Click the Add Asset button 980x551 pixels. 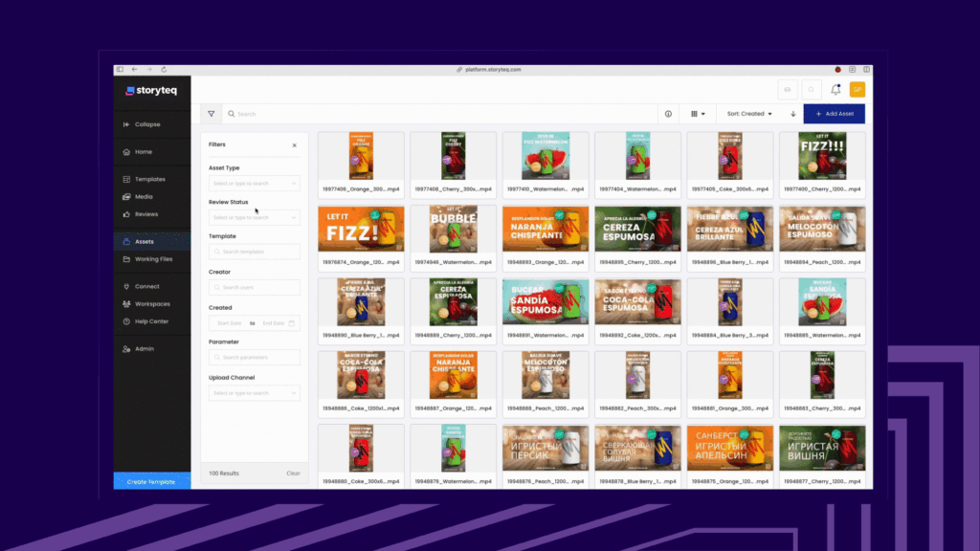835,114
